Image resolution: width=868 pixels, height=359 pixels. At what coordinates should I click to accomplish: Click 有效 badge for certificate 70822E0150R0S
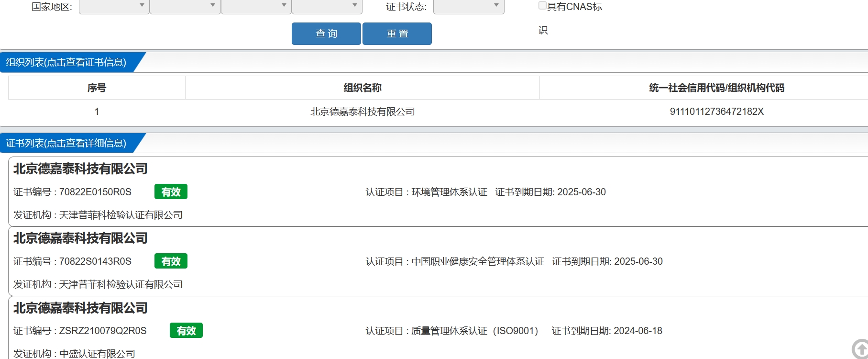[171, 191]
